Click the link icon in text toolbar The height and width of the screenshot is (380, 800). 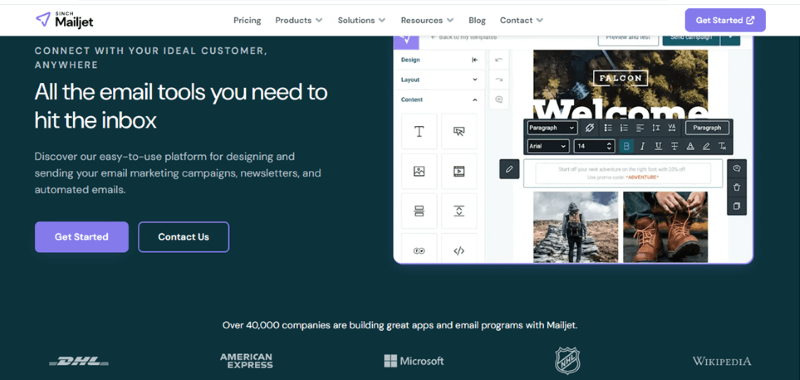[589, 128]
